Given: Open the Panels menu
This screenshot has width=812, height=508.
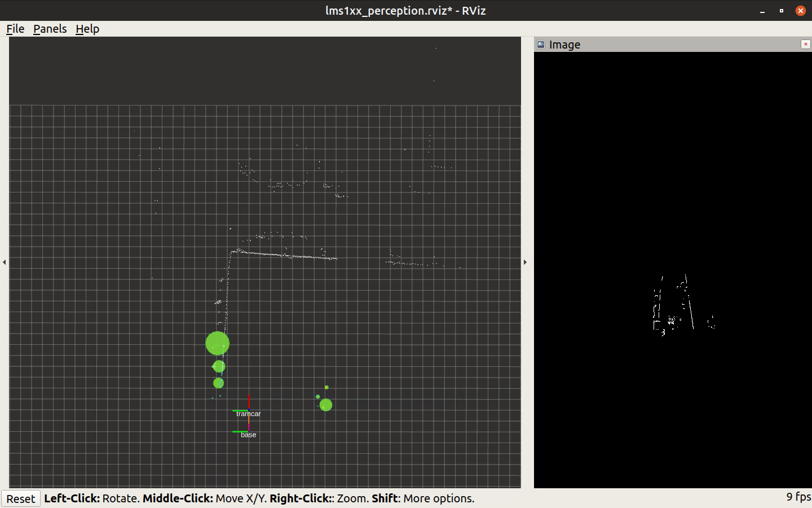Looking at the screenshot, I should (x=50, y=29).
